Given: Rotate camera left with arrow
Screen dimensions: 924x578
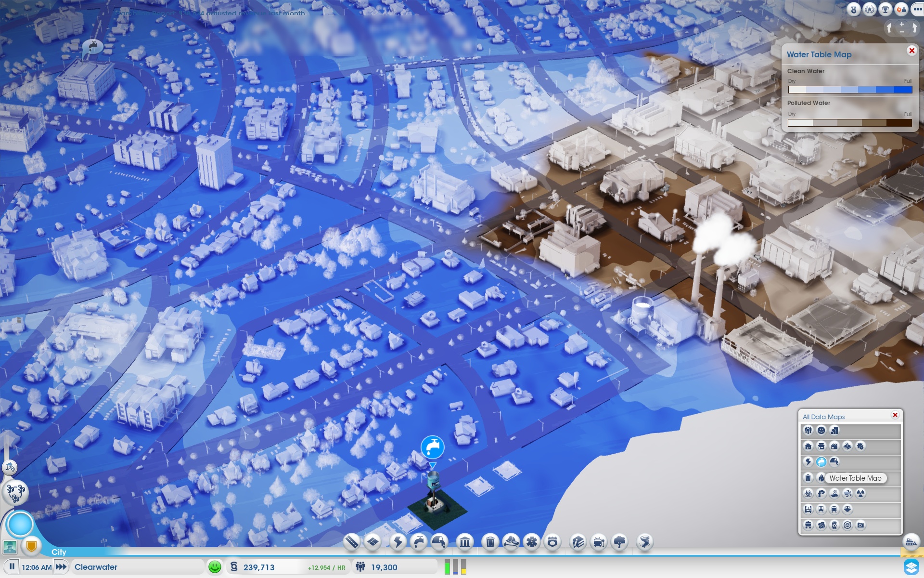Looking at the screenshot, I should (x=890, y=28).
